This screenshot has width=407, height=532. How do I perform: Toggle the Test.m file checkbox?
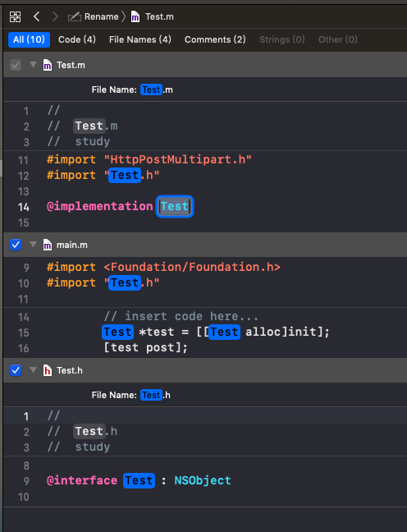(x=16, y=65)
